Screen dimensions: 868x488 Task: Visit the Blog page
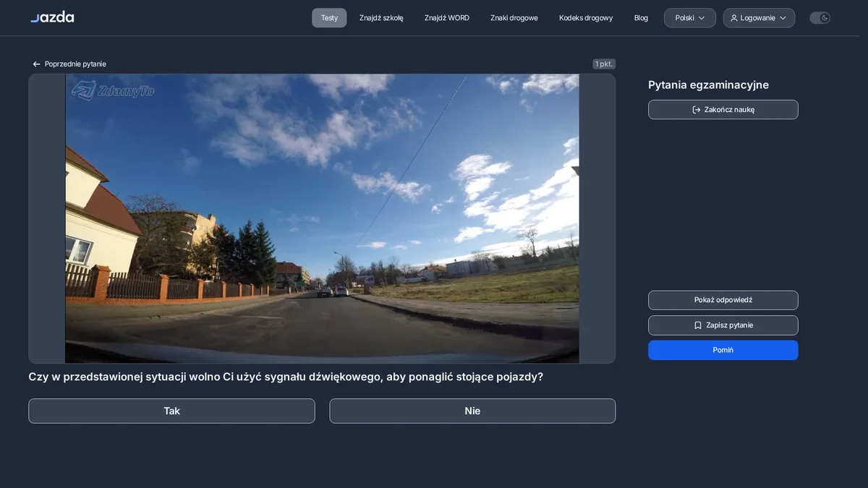point(641,18)
